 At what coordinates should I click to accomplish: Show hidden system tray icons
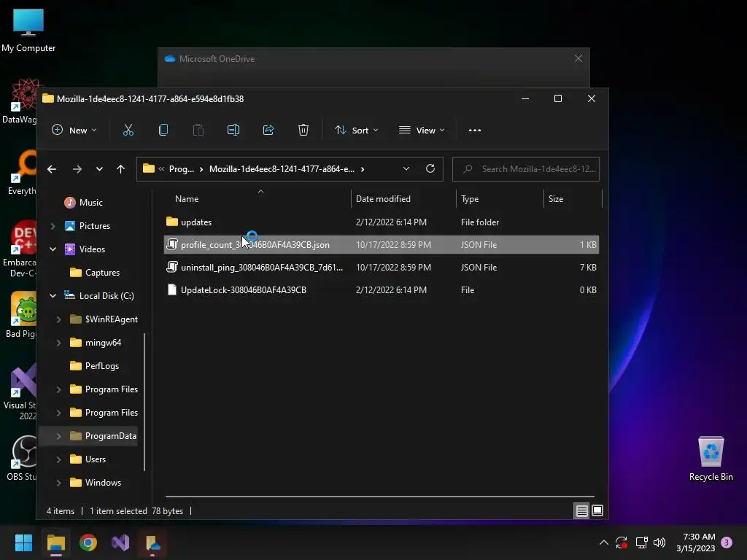tap(603, 542)
